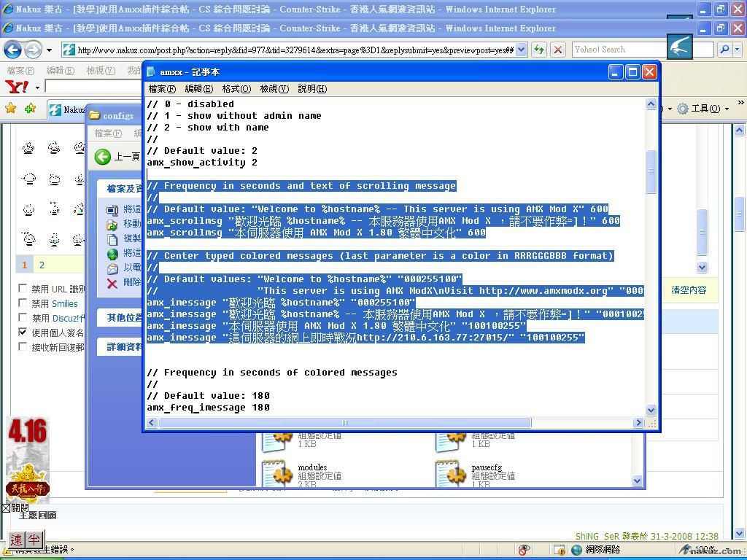Click the green back arrow in configs window
The width and height of the screenshot is (747, 560).
pyautogui.click(x=103, y=157)
